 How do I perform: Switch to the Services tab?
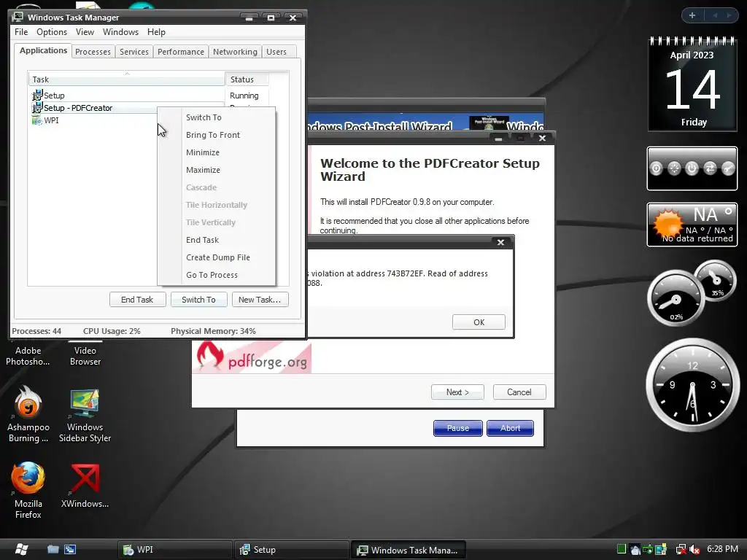[x=134, y=52]
